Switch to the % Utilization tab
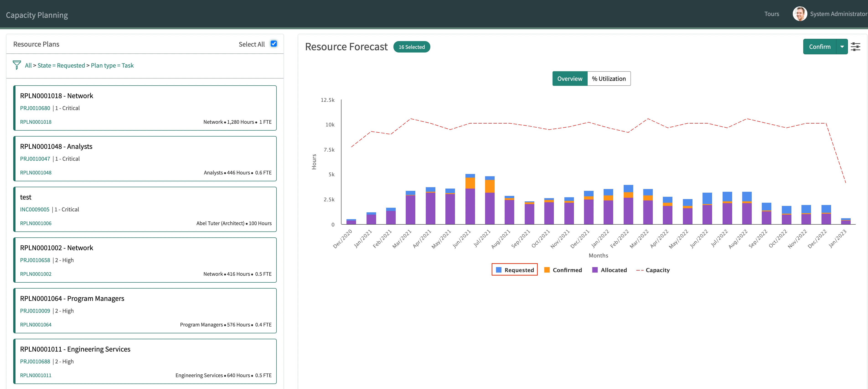The image size is (868, 389). tap(609, 78)
